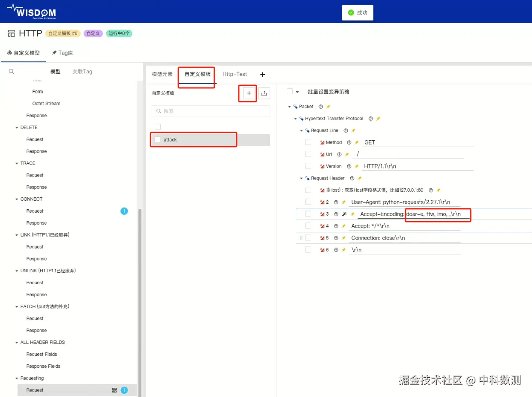Check the Uri field checkbox
The width and height of the screenshot is (532, 397).
(308, 154)
